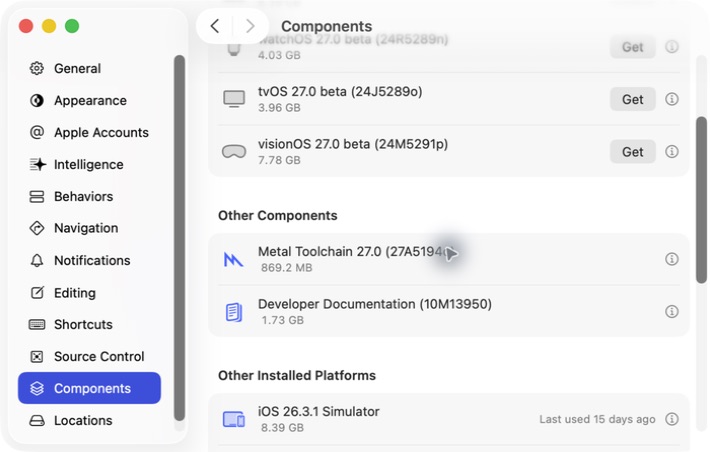Show info for tvOS 27.0 beta
This screenshot has width=710, height=452.
point(672,99)
